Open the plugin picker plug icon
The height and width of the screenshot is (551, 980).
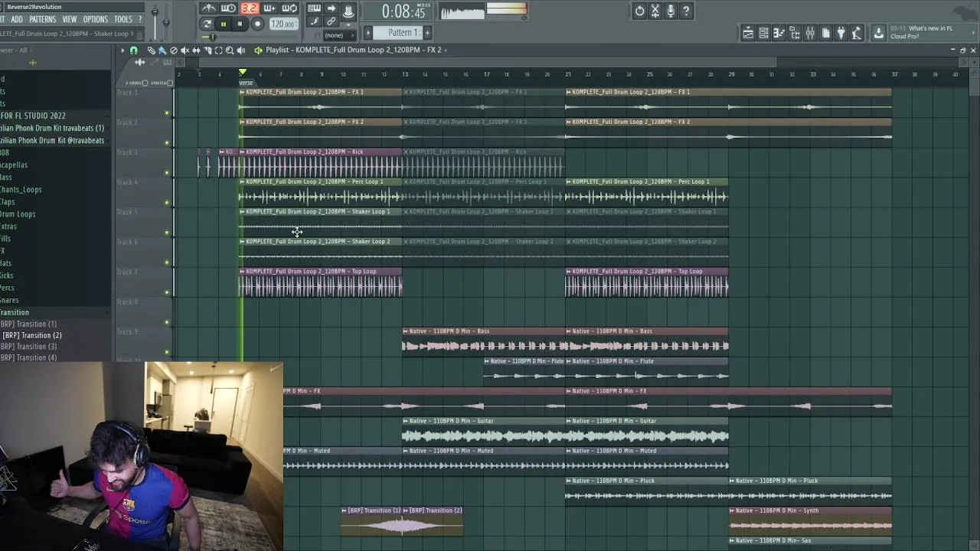(841, 33)
